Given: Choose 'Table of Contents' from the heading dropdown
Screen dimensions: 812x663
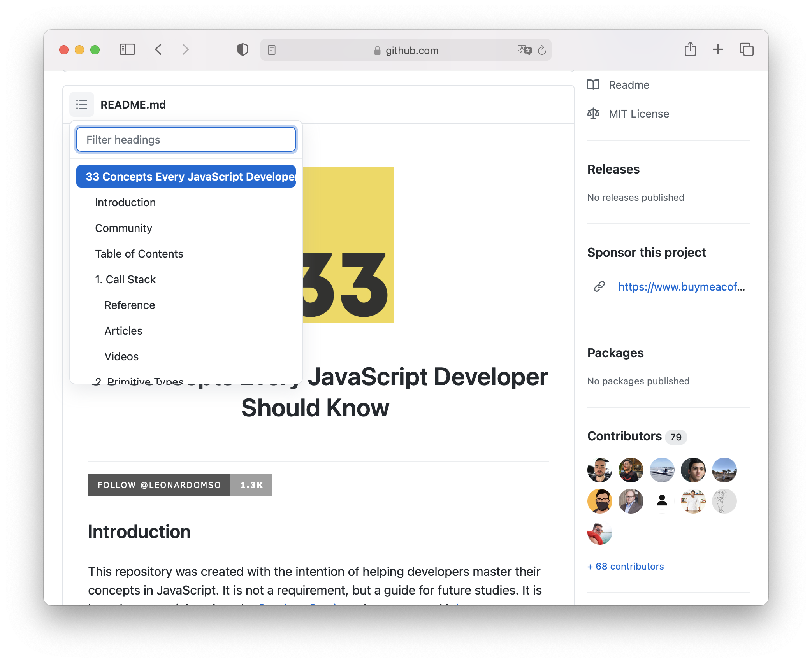Looking at the screenshot, I should 139,253.
